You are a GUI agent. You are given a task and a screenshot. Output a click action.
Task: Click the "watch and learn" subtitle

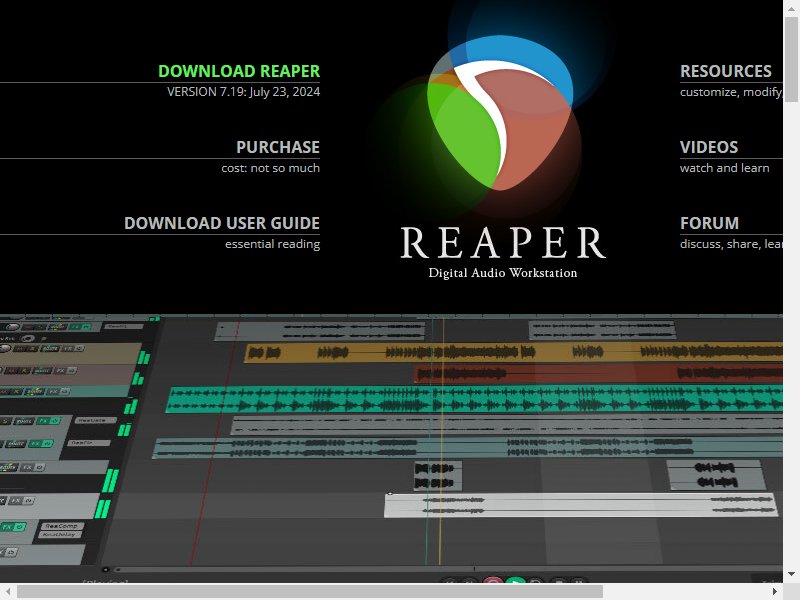click(x=724, y=168)
